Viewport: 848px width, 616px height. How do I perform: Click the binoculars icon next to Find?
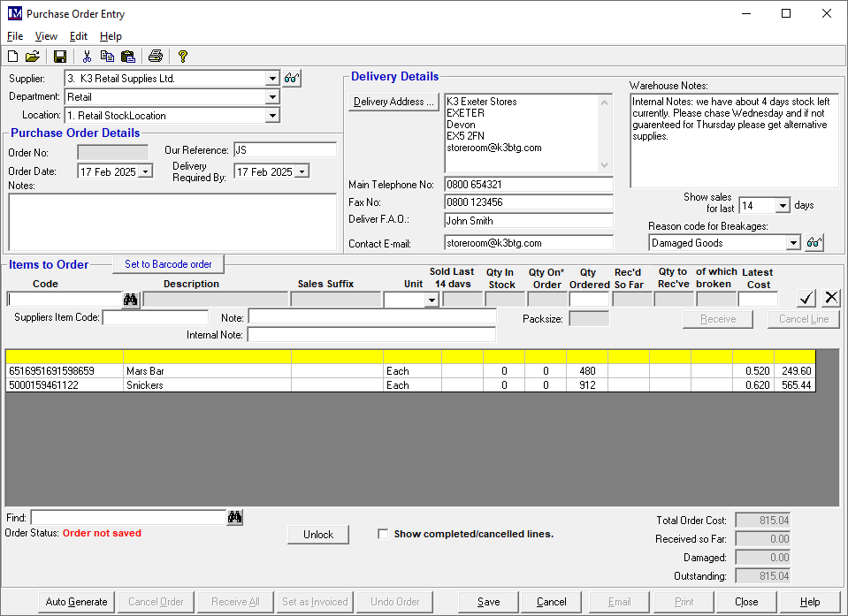(x=235, y=518)
